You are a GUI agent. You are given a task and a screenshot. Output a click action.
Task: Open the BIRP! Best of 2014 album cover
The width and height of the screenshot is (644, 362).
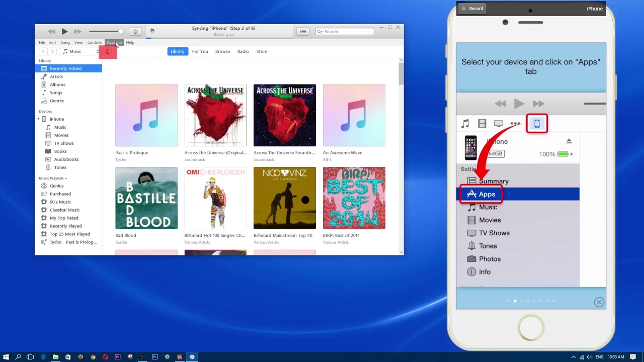click(354, 198)
